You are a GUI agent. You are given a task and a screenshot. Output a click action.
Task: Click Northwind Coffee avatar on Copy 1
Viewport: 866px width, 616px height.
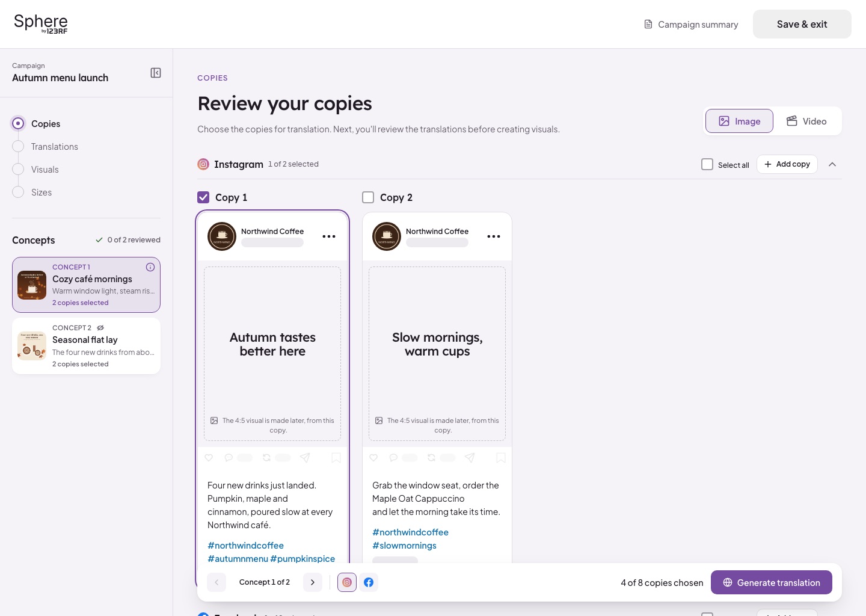[222, 236]
